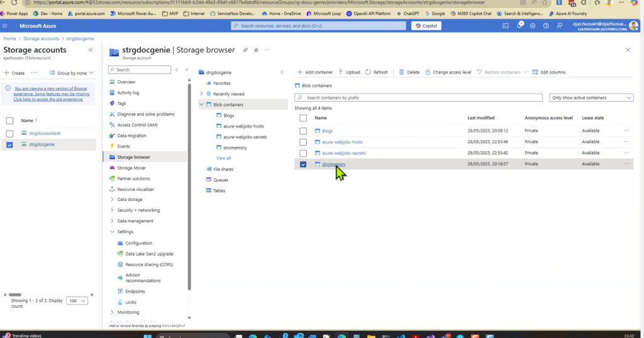Screen dimensions: 644x338
Task: Click Add container toolbar button
Action: pos(314,72)
